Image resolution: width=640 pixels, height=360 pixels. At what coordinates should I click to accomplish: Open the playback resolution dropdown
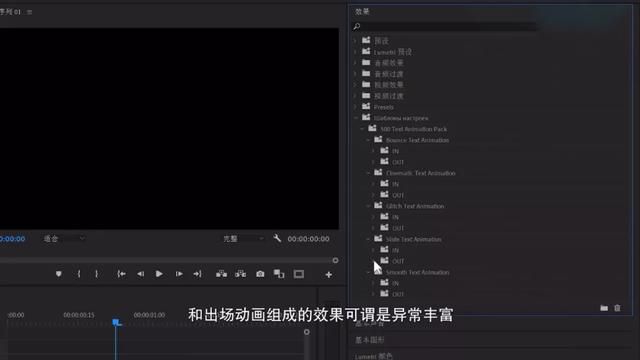(243, 238)
